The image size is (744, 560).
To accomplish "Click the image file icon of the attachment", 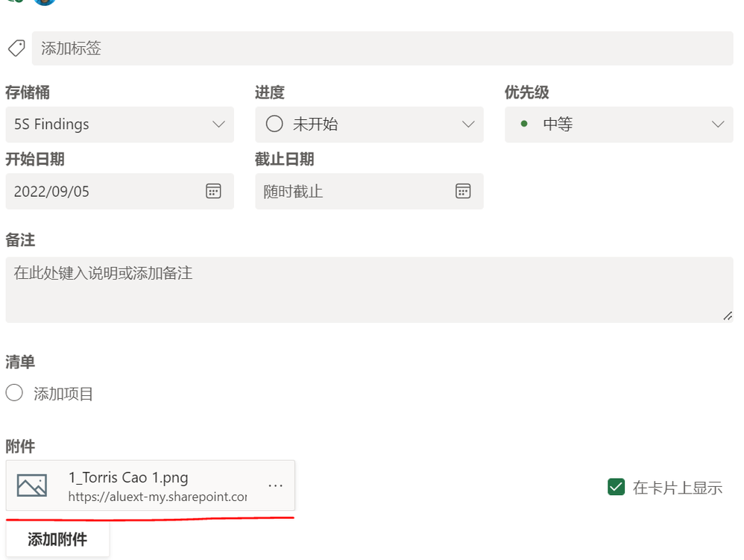I will (x=32, y=485).
